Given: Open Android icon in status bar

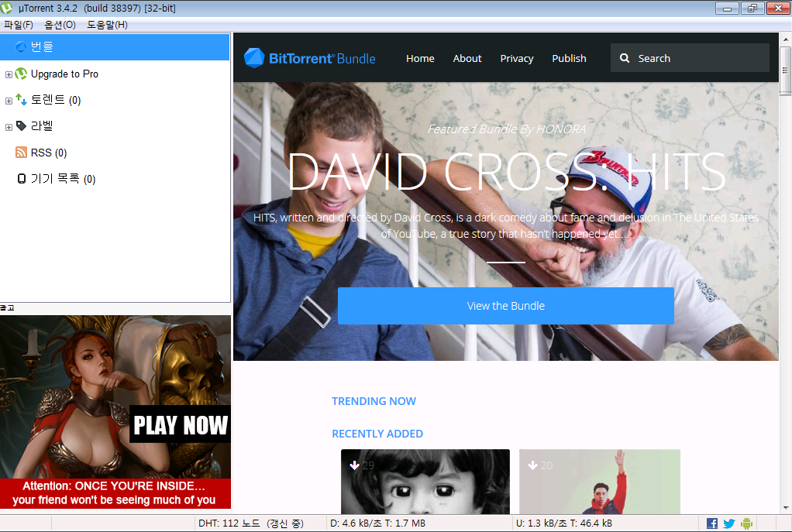Looking at the screenshot, I should [746, 523].
